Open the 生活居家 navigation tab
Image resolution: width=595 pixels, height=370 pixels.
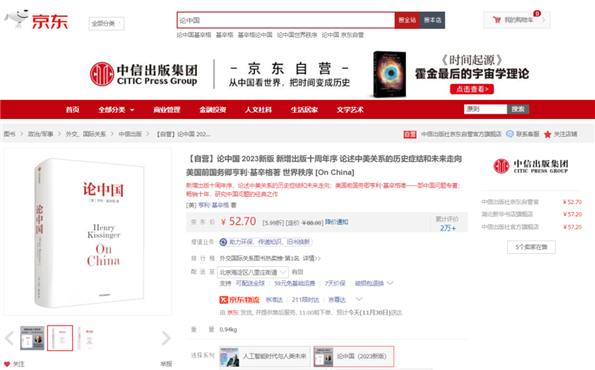click(x=304, y=110)
